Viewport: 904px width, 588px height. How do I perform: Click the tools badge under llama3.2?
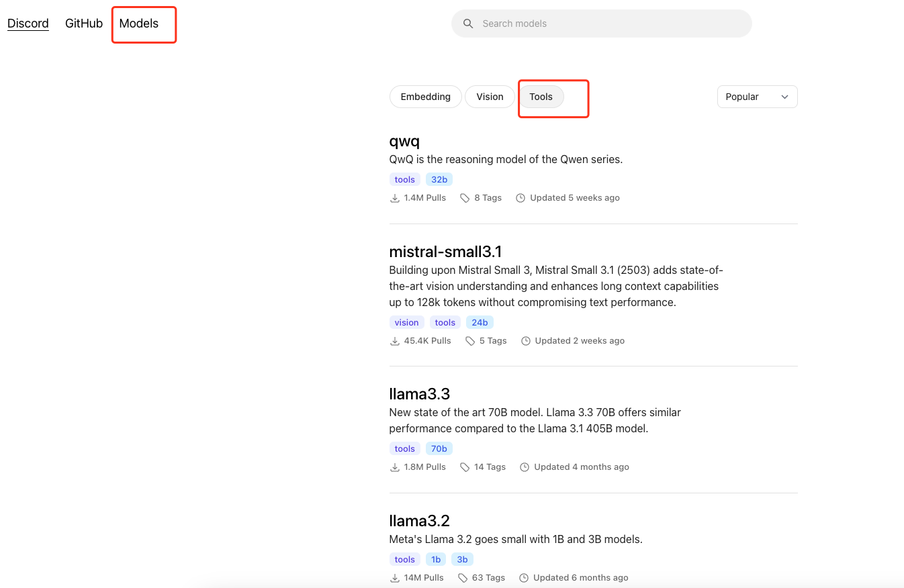point(405,559)
